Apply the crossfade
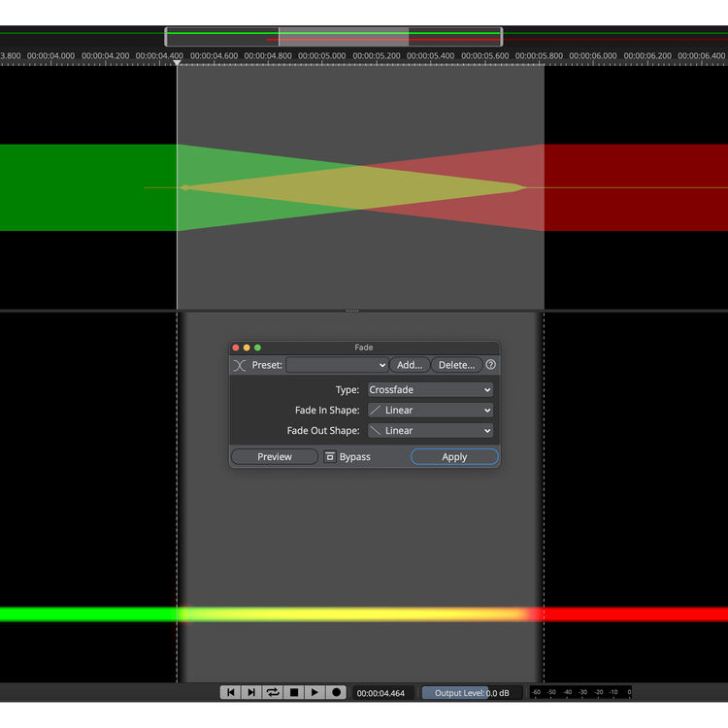 pyautogui.click(x=454, y=457)
